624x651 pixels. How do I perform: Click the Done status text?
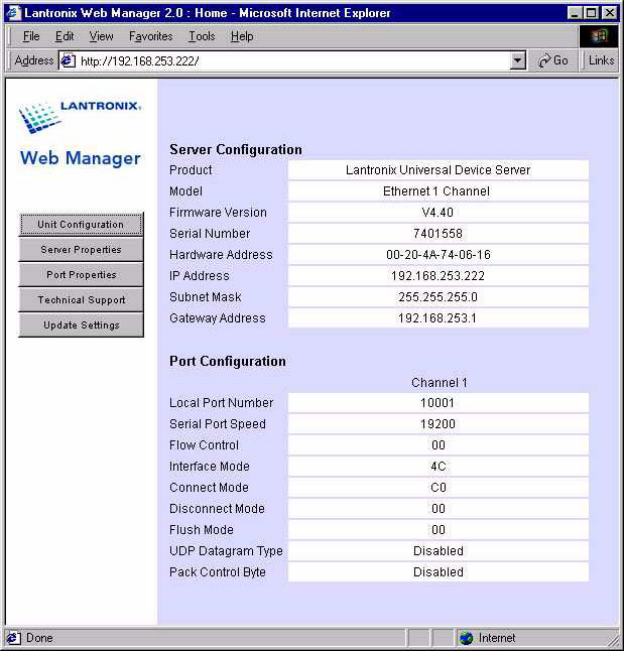click(x=39, y=638)
